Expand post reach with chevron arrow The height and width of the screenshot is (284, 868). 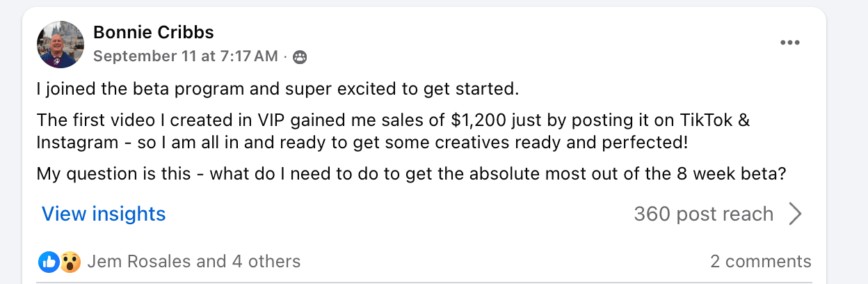click(x=795, y=214)
